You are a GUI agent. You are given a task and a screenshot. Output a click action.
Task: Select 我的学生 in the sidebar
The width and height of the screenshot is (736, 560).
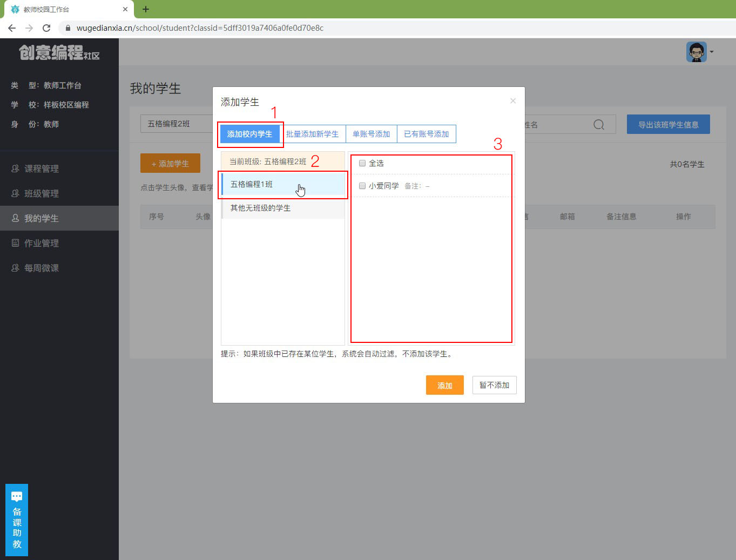59,218
